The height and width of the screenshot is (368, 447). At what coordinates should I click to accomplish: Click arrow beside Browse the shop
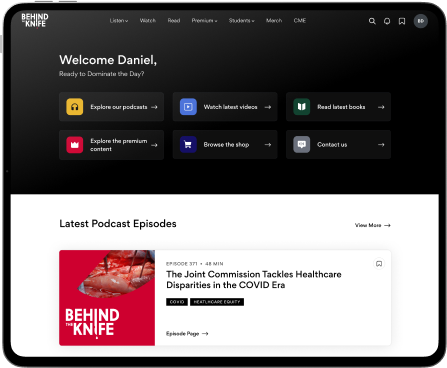point(268,145)
